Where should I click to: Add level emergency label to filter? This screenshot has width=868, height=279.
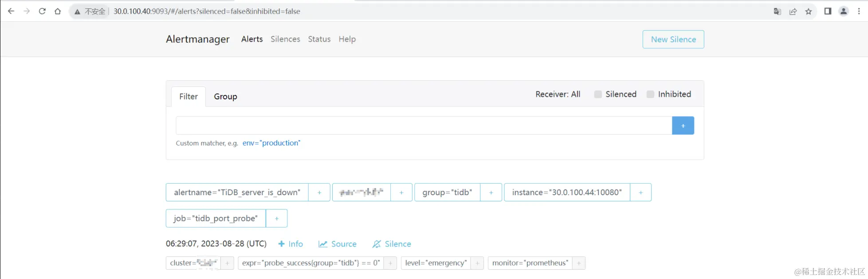point(477,263)
